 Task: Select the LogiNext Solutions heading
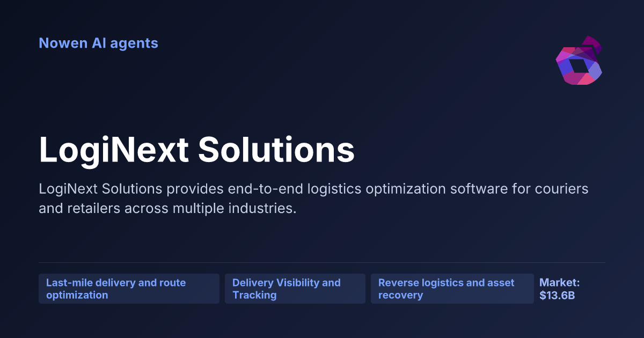pos(196,149)
